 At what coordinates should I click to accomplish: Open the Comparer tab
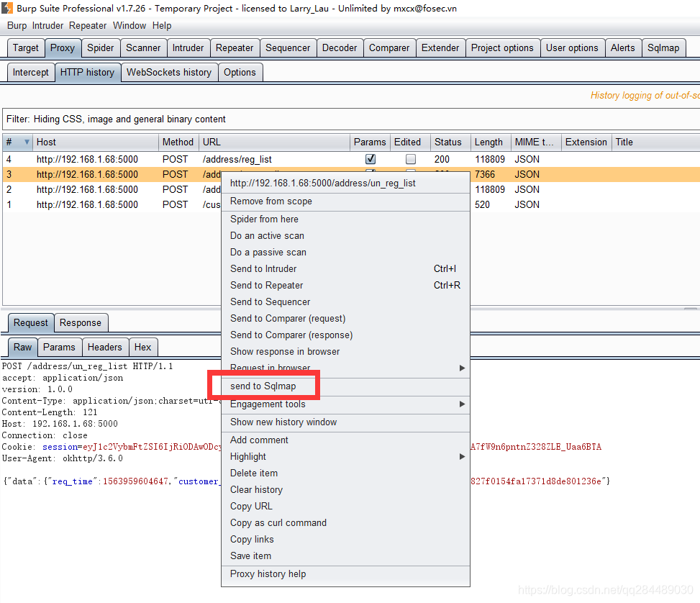point(388,47)
